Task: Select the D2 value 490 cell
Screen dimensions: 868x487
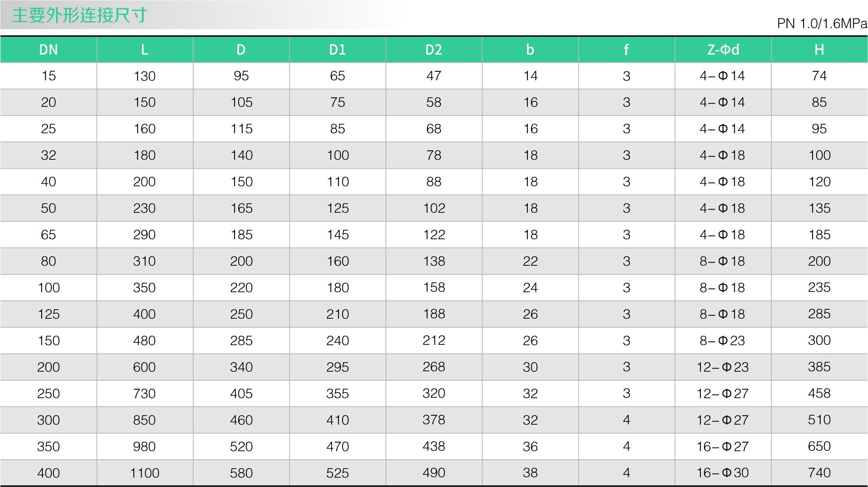Action: click(x=434, y=473)
